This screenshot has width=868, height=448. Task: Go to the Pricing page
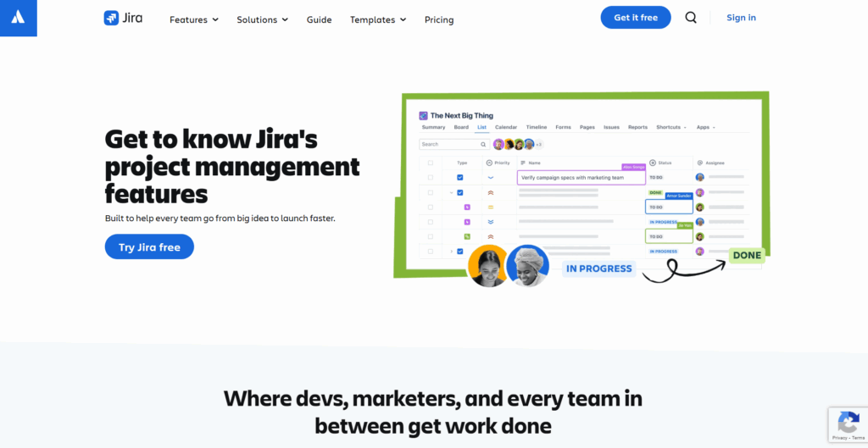[x=439, y=19]
